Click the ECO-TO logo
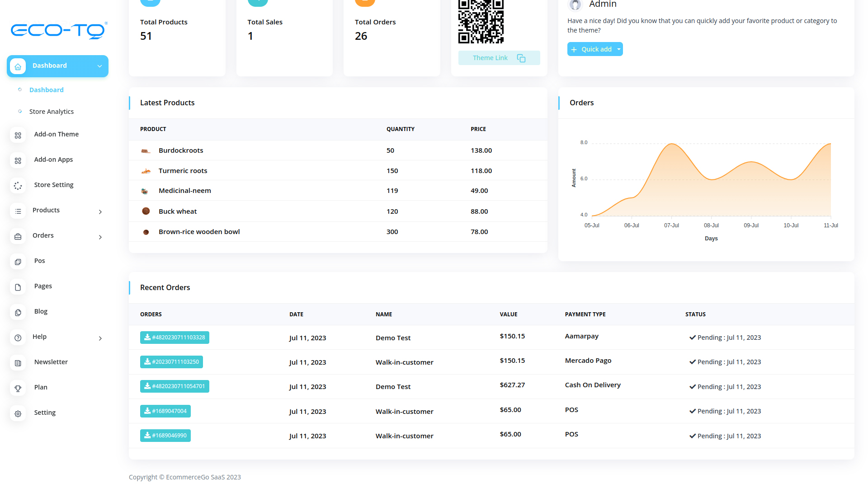868x488 pixels. tap(59, 31)
